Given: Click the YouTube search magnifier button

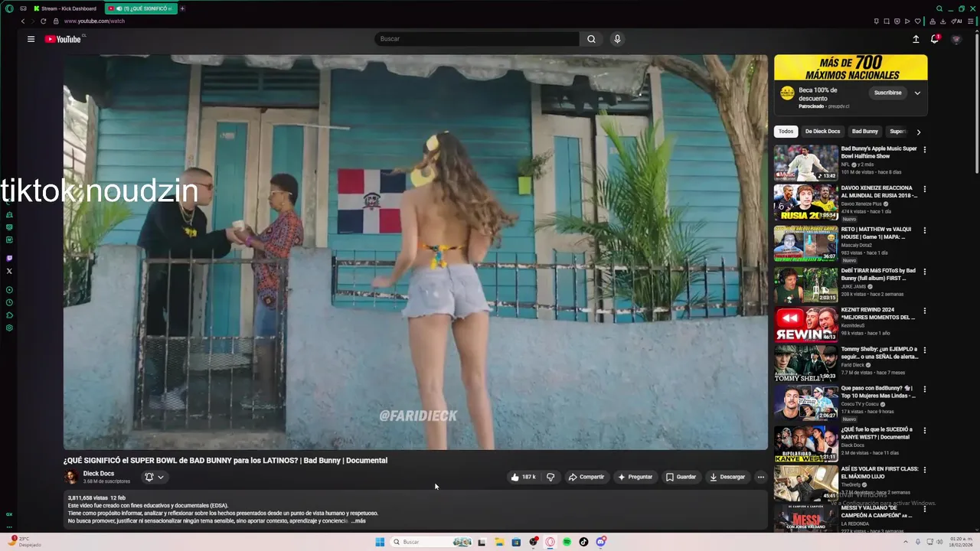Looking at the screenshot, I should pos(591,39).
